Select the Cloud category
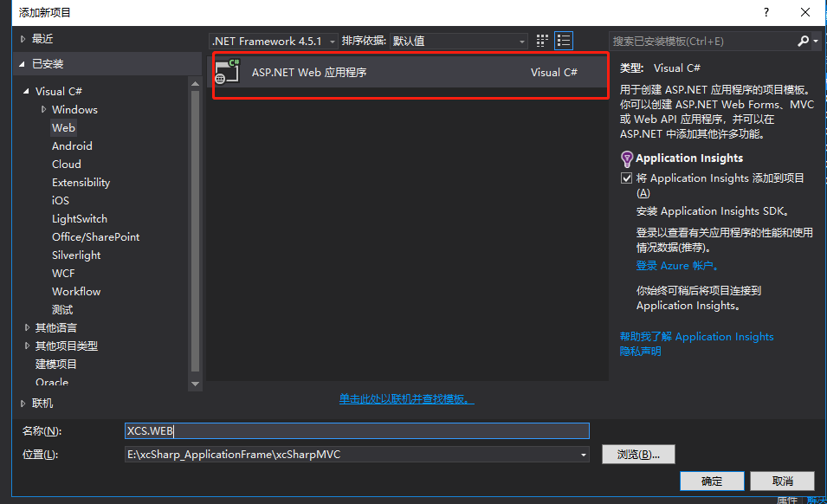Screen dimensions: 827x504 click(67, 164)
